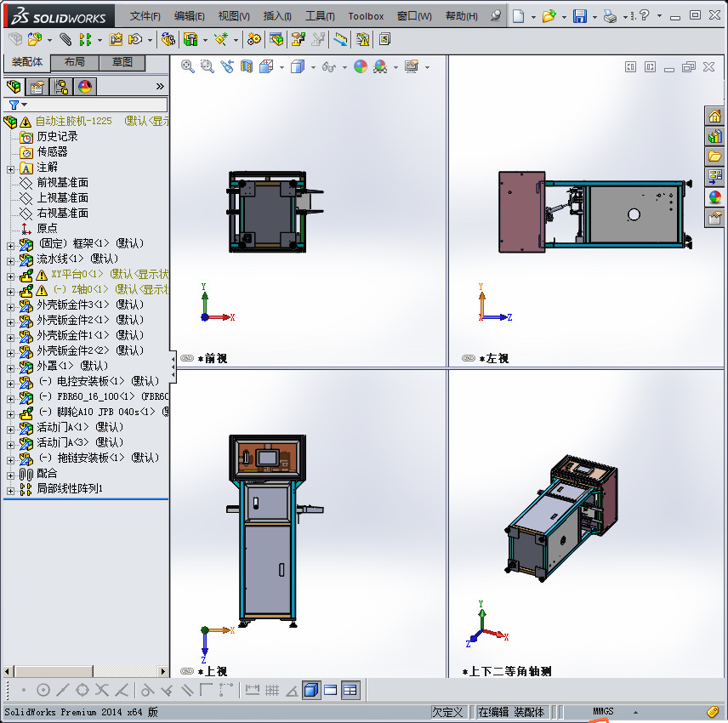Open the File Explorer task pane folder icon
This screenshot has width=728, height=723.
pyautogui.click(x=715, y=157)
